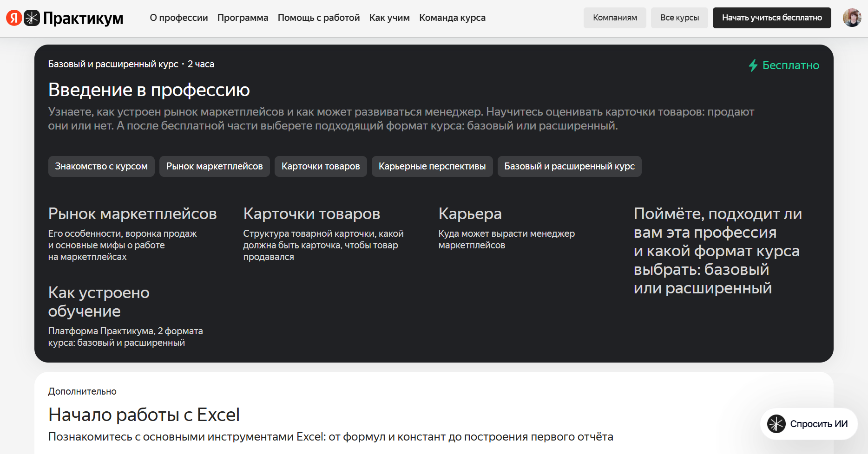
Task: Click the Компаниям button
Action: (x=615, y=18)
